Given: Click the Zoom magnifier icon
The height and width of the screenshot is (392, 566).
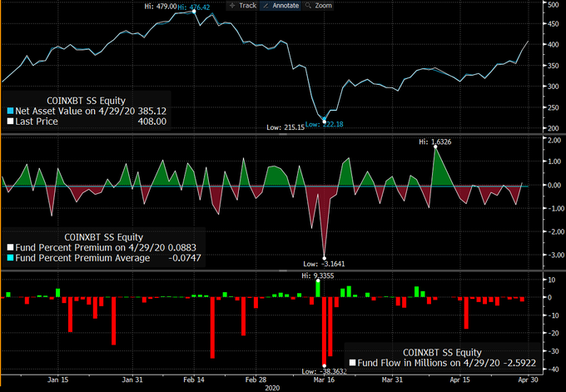Looking at the screenshot, I should (307, 5).
